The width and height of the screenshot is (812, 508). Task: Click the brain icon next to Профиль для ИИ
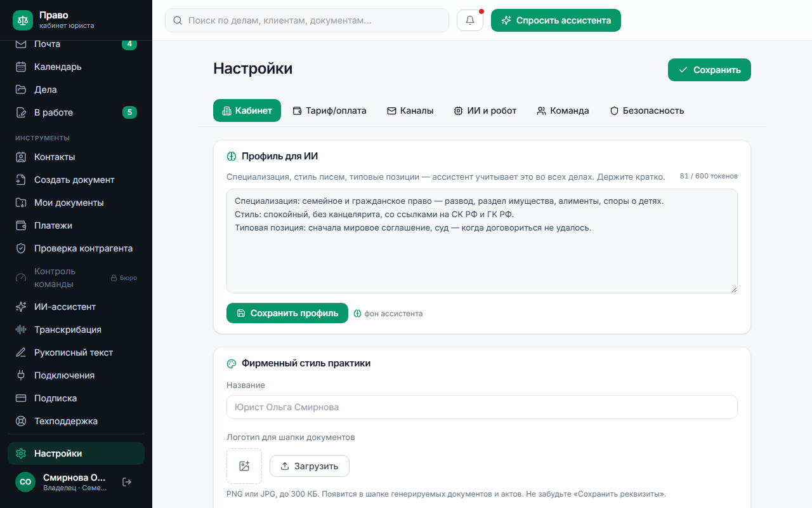tap(232, 156)
